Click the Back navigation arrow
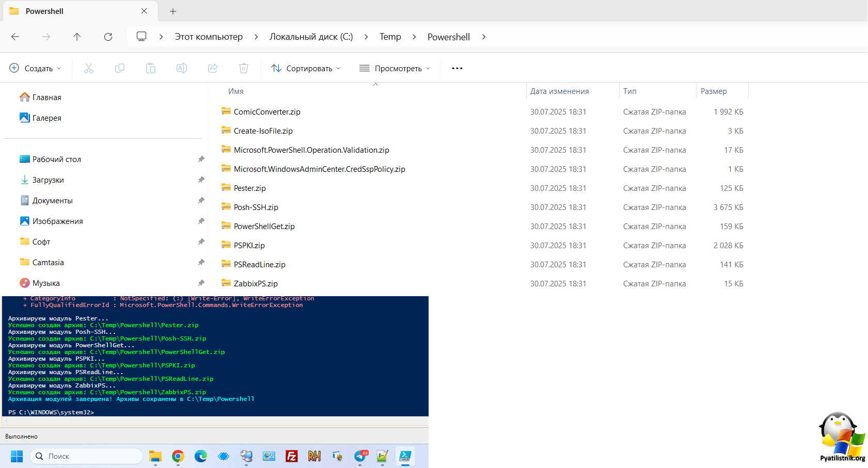Screen dimensions: 868x468 15,37
